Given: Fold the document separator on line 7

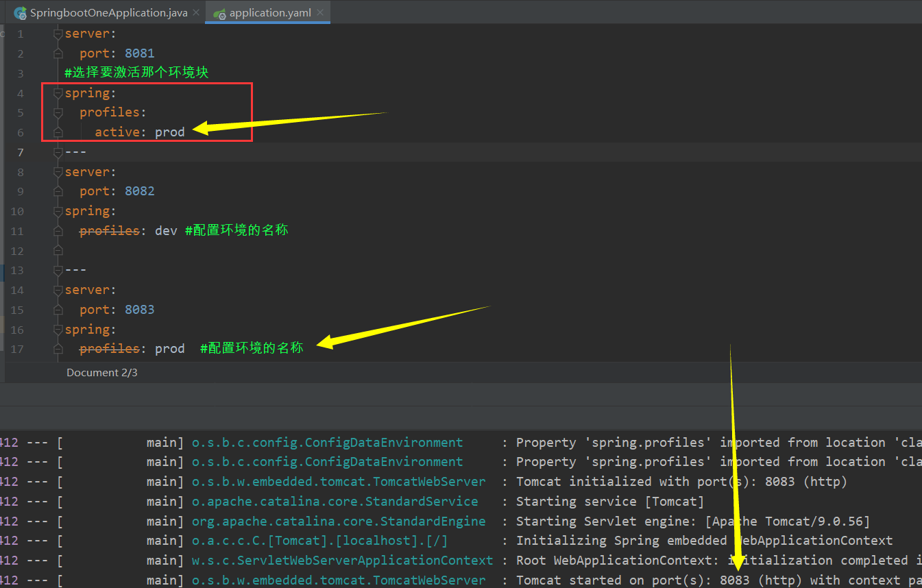Looking at the screenshot, I should tap(58, 152).
